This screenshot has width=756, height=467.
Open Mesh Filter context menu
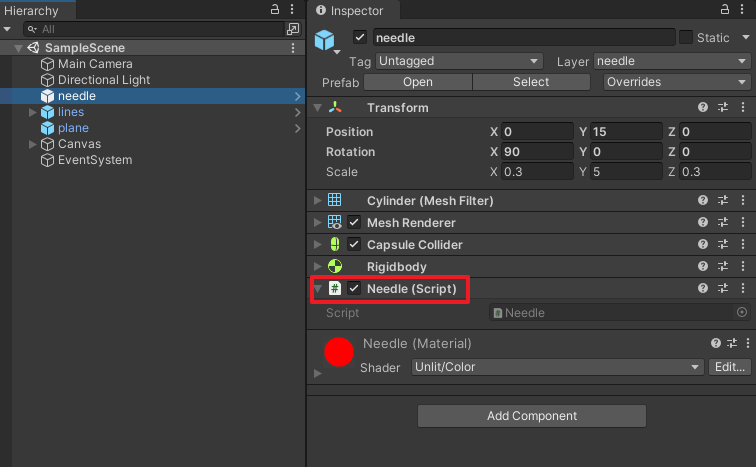click(x=742, y=200)
